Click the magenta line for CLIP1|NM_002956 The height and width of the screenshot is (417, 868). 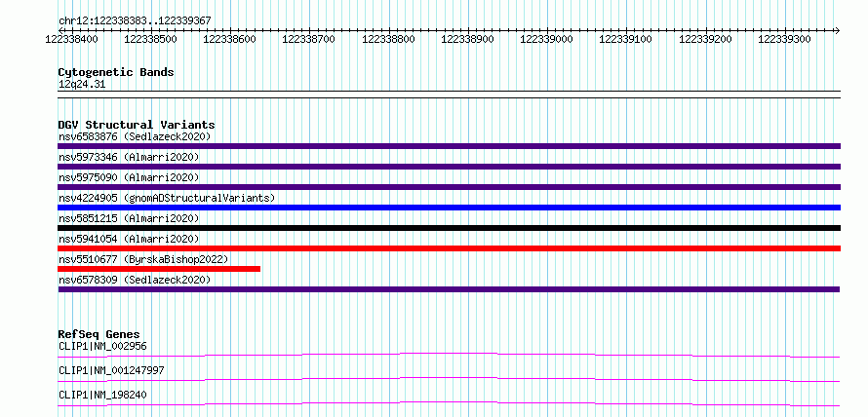(449, 355)
